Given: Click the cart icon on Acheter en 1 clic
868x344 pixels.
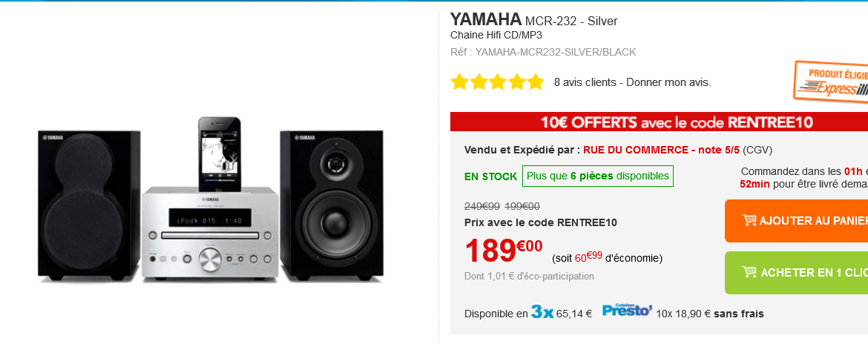Looking at the screenshot, I should click(749, 272).
